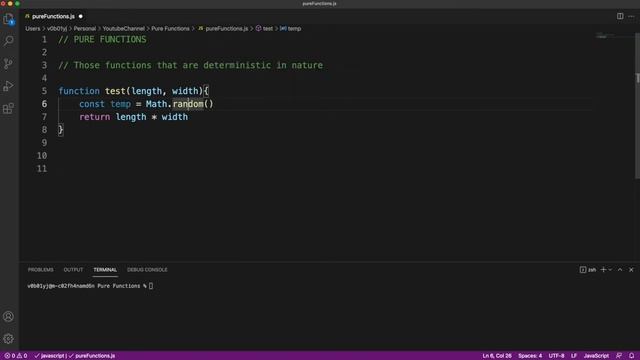Click the function name test on line 5
This screenshot has width=640, height=360.
point(115,91)
